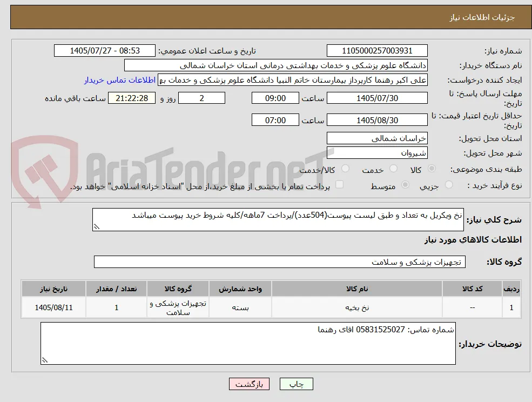Click the buyer notes text area

(x=248, y=344)
